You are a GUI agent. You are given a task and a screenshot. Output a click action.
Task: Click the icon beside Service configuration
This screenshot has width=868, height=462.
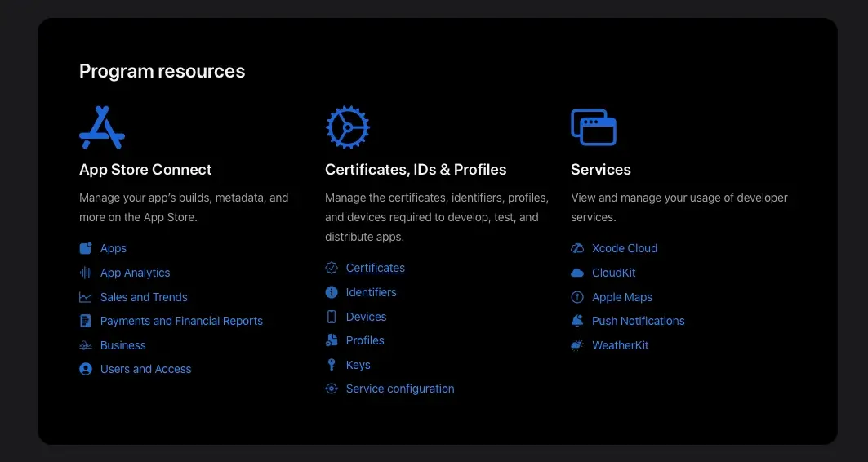331,389
